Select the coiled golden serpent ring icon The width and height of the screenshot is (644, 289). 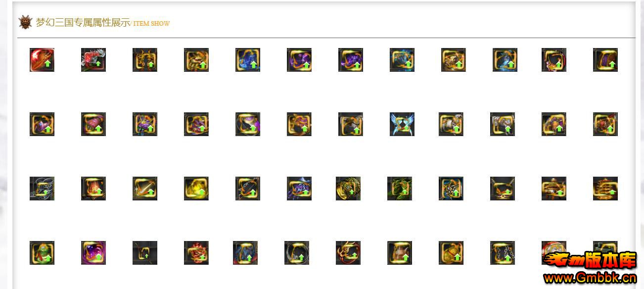(x=348, y=189)
